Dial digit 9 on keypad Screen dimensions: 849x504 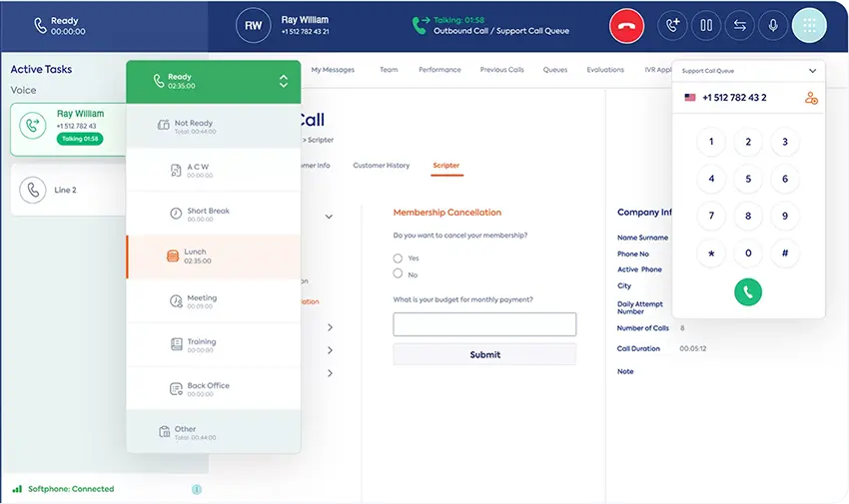coord(784,216)
